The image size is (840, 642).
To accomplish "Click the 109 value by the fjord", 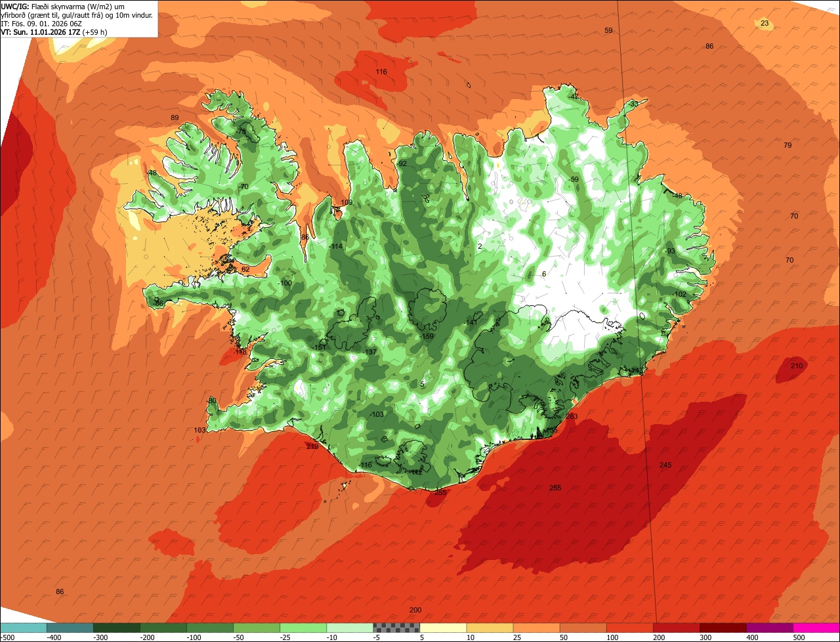I will click(x=346, y=202).
